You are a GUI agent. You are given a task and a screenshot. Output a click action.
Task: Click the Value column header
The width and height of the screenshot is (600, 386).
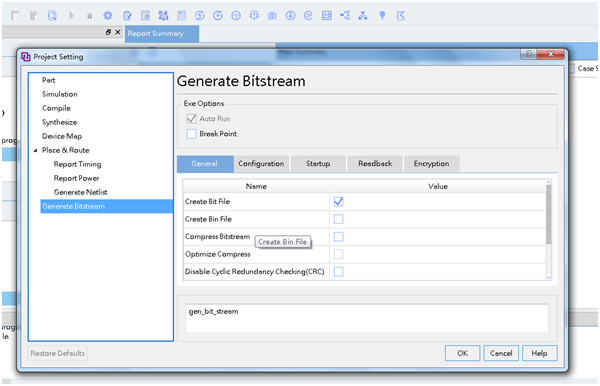438,186
